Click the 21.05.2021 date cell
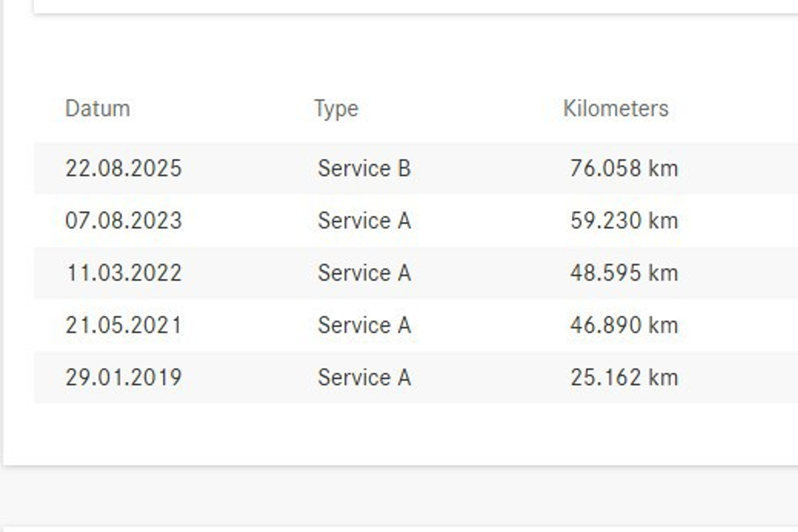This screenshot has width=798, height=532. 123,325
